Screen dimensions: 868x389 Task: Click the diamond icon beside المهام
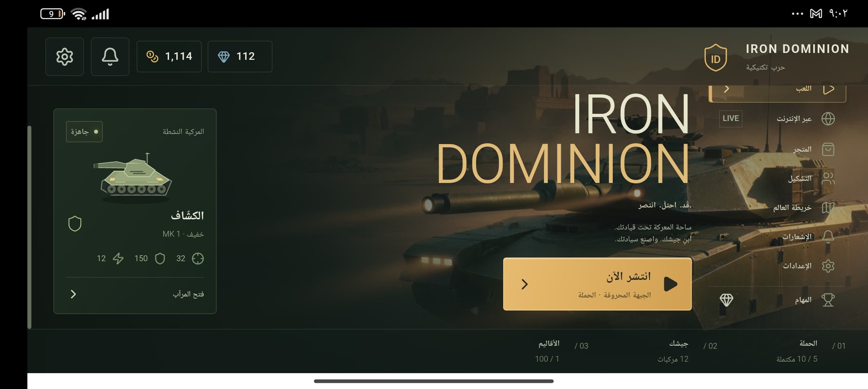click(x=726, y=300)
